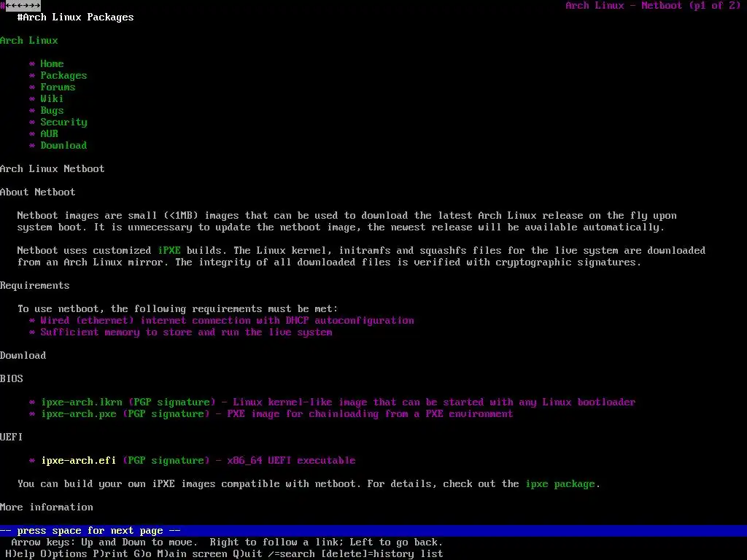Follow the ipxe package link
This screenshot has width=747, height=560.
pyautogui.click(x=561, y=484)
